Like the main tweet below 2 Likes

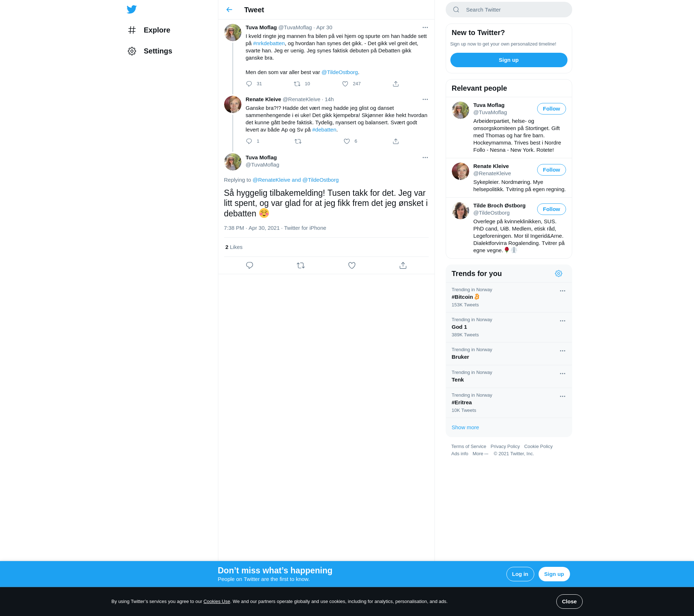352,266
